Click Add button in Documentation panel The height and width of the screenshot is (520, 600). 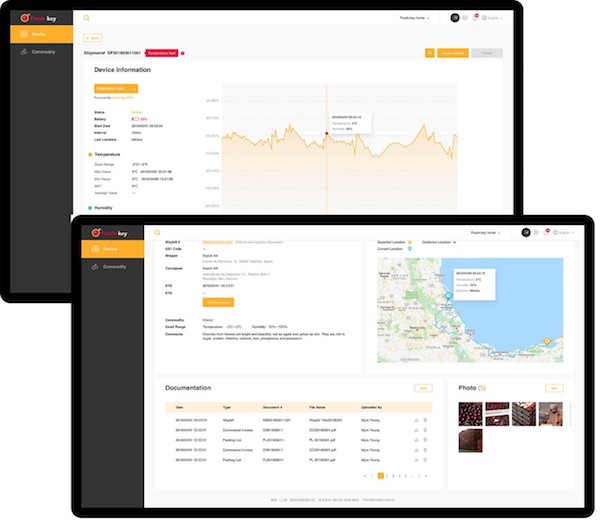click(423, 387)
